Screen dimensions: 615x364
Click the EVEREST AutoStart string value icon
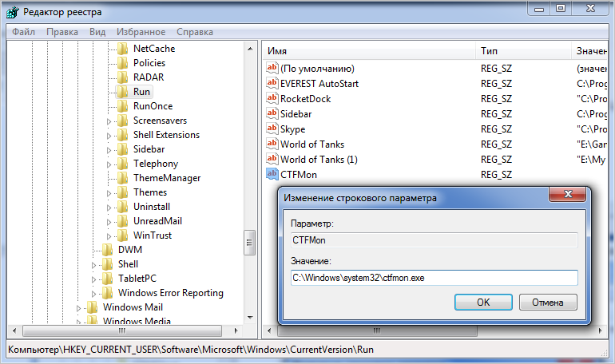272,83
